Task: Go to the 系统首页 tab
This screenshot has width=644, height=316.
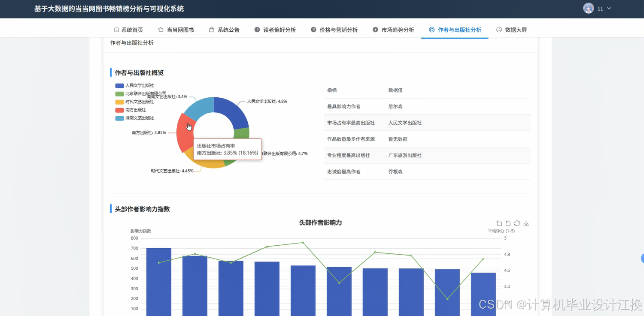Action: tap(128, 30)
